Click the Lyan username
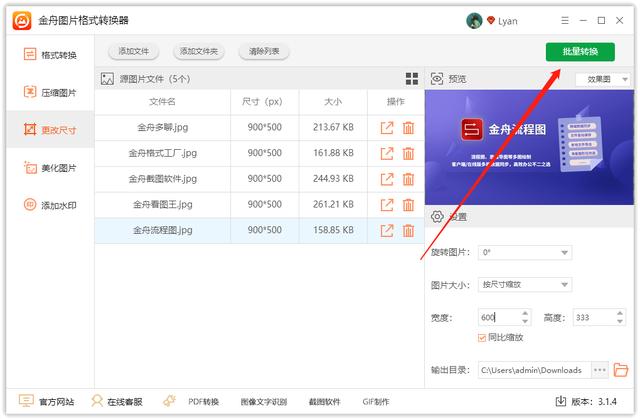 coord(507,21)
